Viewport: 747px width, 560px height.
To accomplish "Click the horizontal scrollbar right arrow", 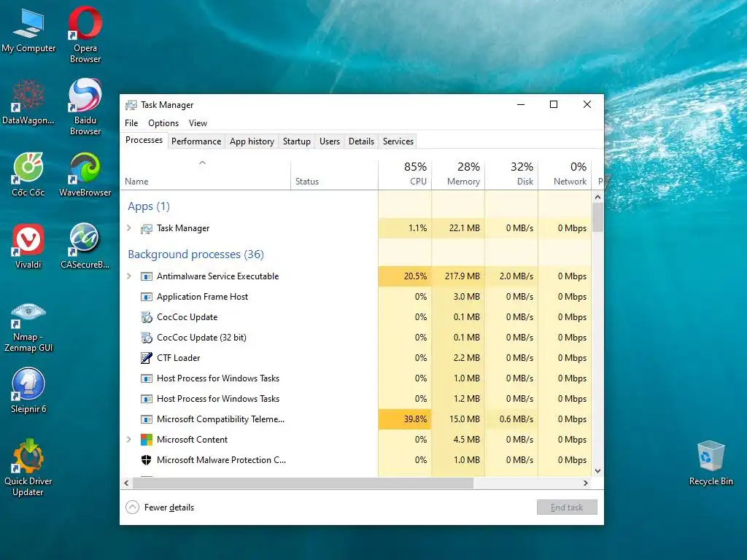I will click(x=586, y=483).
